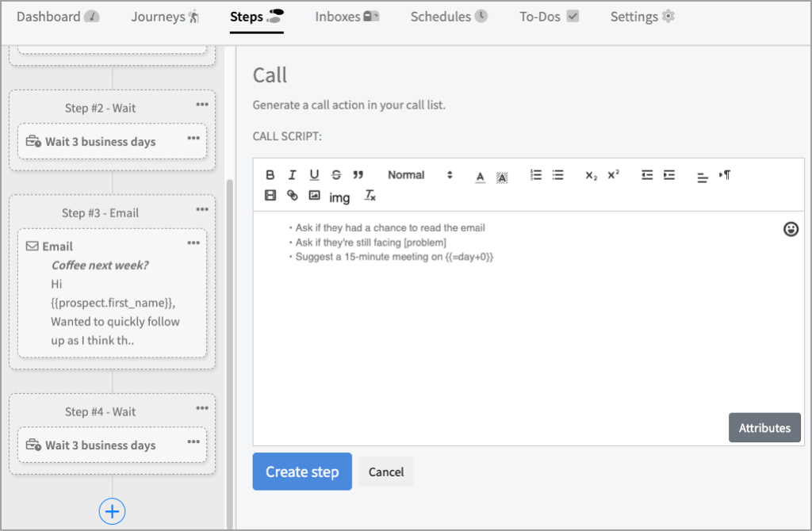Insert a numbered list in script
Screen dimensions: 812x531
[536, 175]
